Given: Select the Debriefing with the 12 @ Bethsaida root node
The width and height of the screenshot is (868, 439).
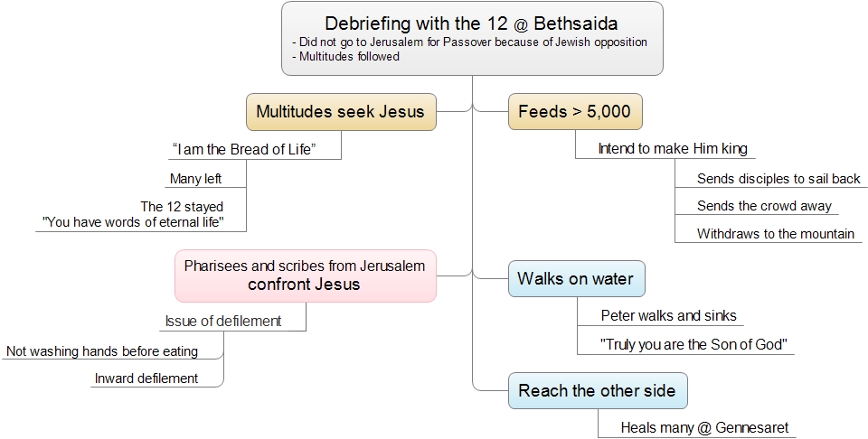Looking at the screenshot, I should pyautogui.click(x=472, y=38).
